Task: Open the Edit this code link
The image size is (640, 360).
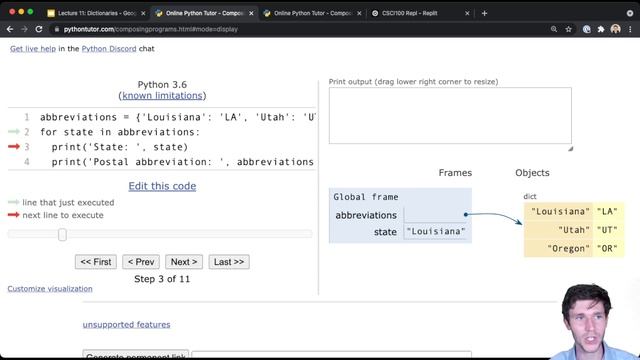Action: click(x=162, y=186)
